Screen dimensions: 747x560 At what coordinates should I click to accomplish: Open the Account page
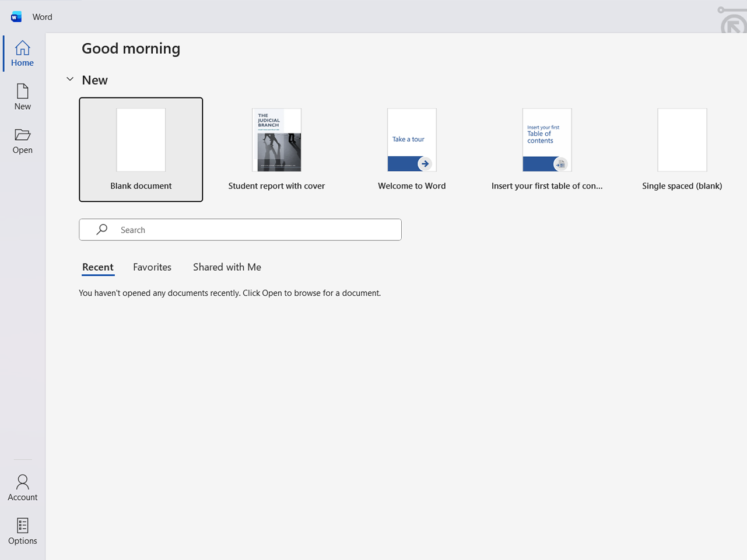coord(23,488)
